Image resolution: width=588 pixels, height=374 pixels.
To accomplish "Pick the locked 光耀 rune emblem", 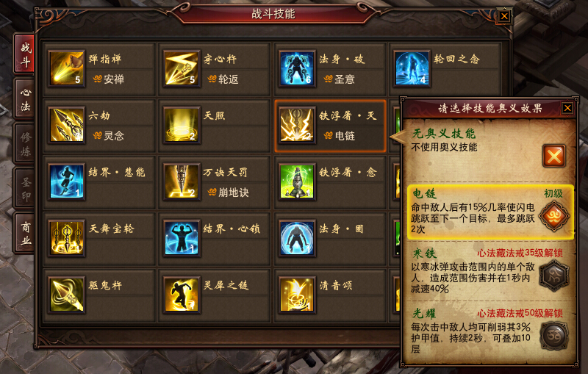I will coord(554,336).
